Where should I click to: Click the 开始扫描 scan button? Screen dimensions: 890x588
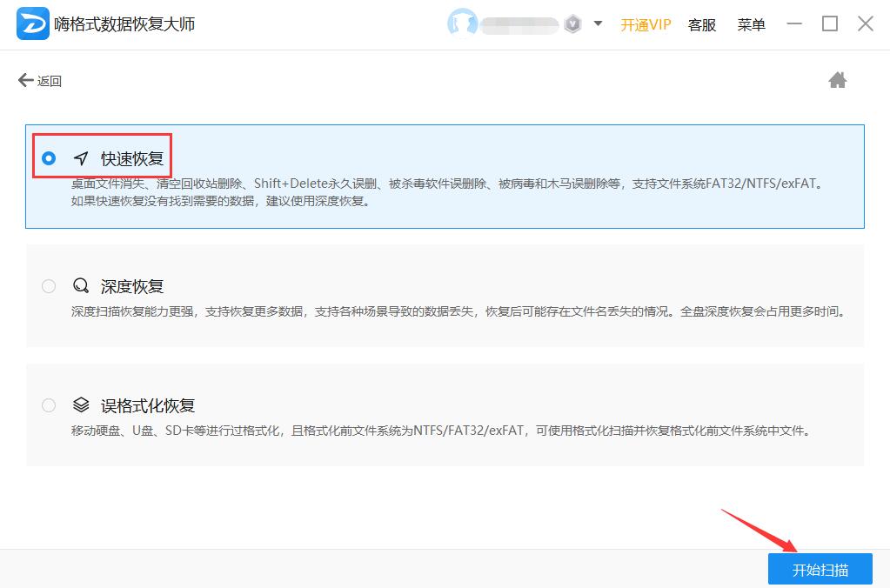coord(819,570)
